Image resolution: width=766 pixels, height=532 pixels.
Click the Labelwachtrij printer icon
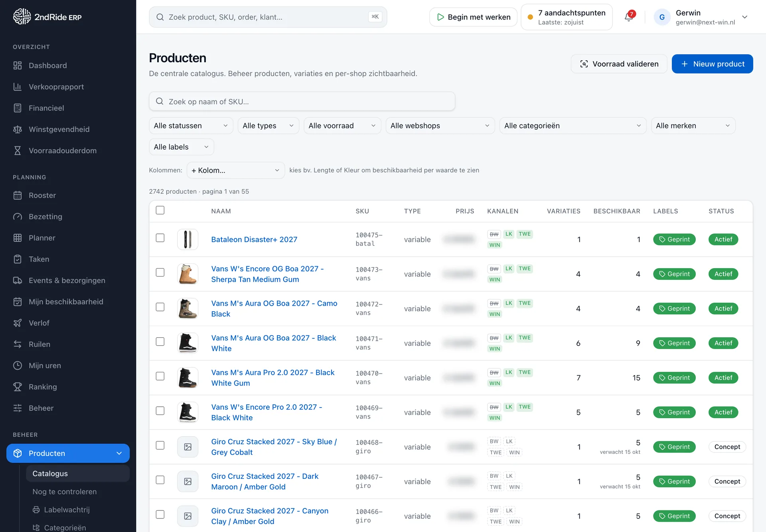tap(36, 510)
